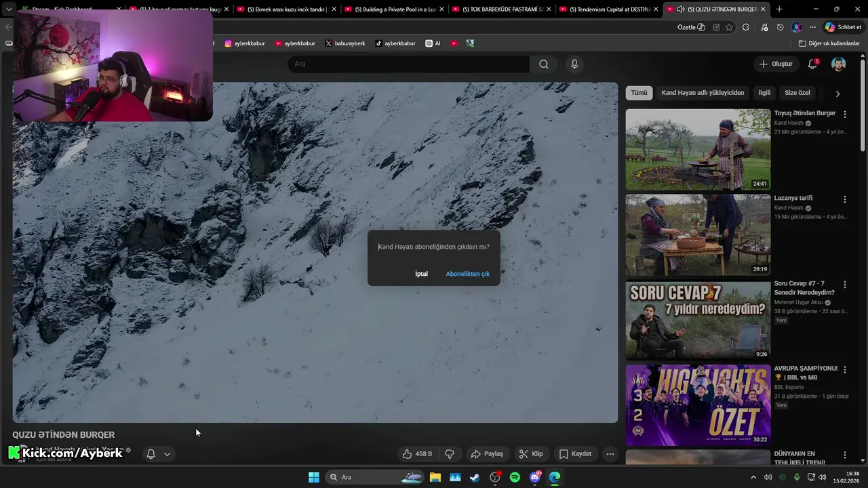Open the BBL vs M8 highlights thumbnail
The width and height of the screenshot is (868, 488).
pyautogui.click(x=698, y=405)
